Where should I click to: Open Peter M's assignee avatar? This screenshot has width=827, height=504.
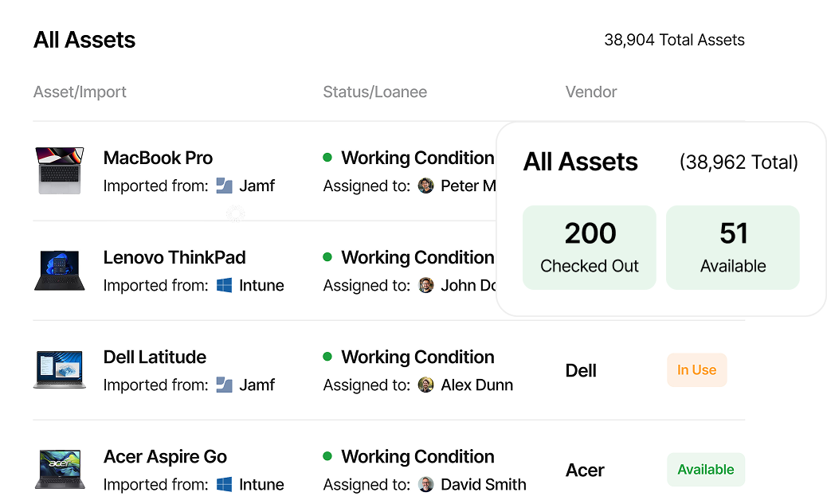click(x=425, y=186)
